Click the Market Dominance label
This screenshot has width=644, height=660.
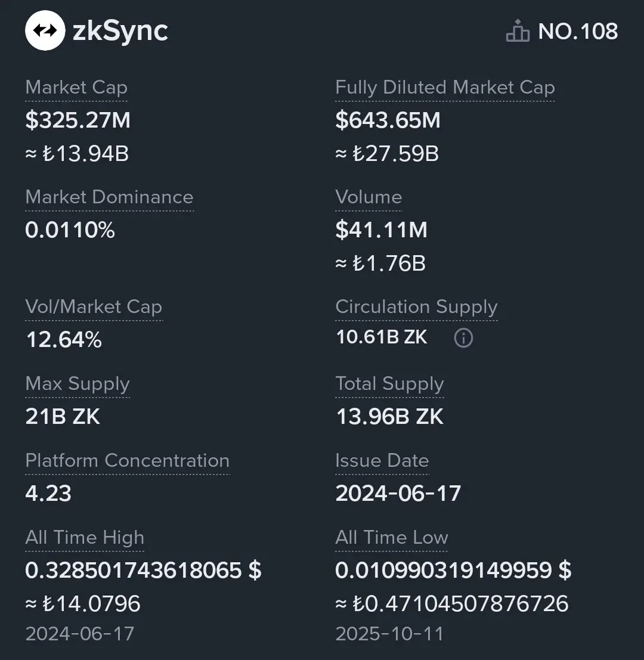coord(110,197)
